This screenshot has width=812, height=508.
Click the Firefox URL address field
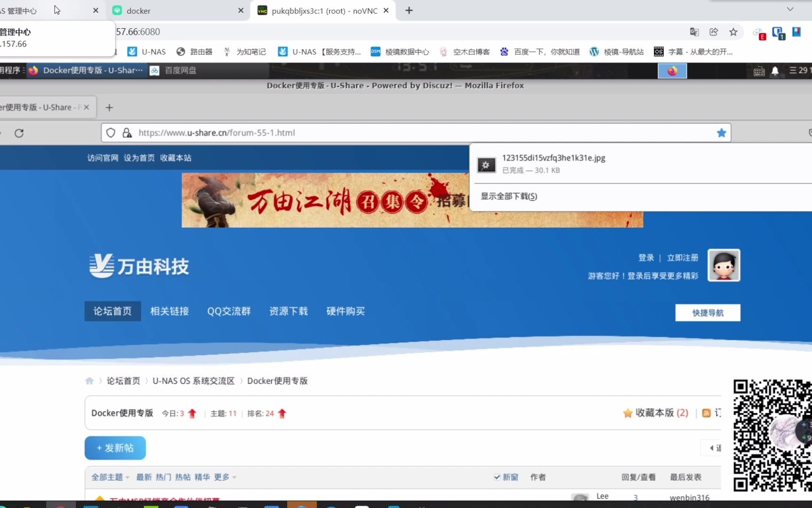point(416,133)
